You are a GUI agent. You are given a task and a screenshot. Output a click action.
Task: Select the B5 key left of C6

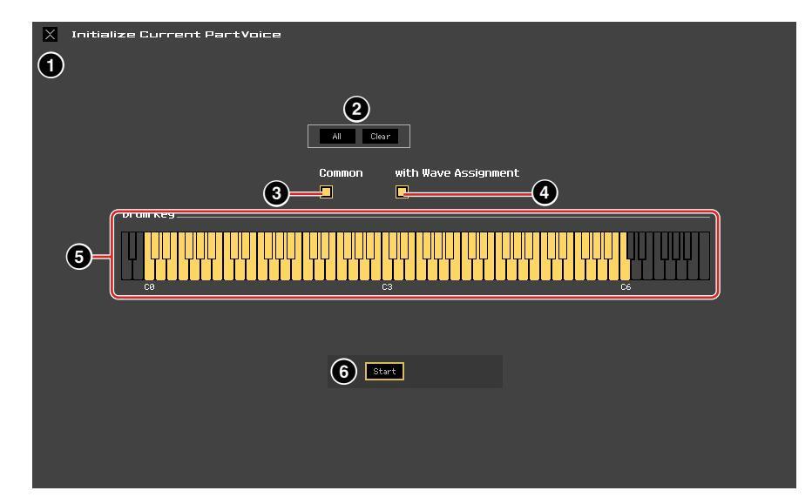coord(613,270)
